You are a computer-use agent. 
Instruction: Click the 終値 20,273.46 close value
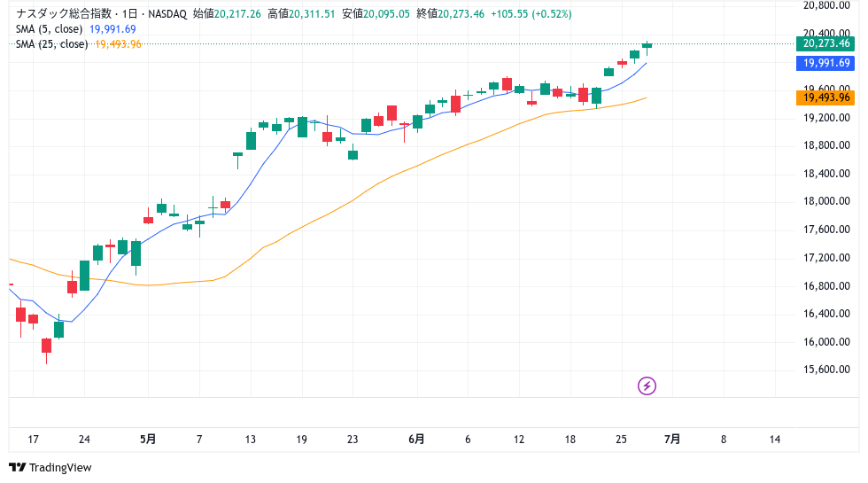[x=451, y=14]
